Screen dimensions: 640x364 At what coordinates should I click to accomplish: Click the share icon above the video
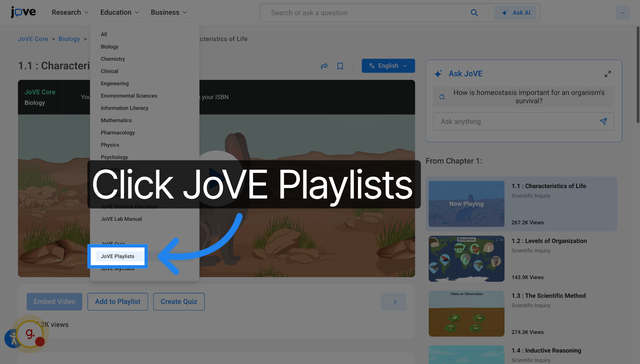(324, 66)
